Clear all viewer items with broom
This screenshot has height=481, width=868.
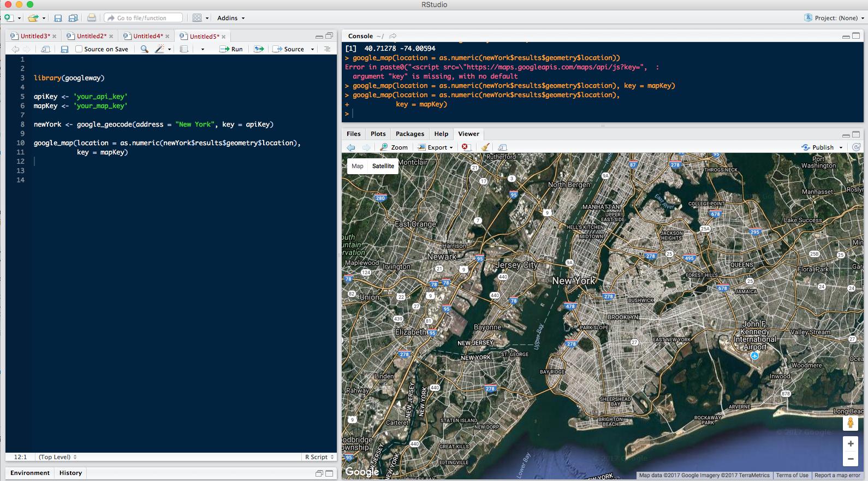pos(485,147)
